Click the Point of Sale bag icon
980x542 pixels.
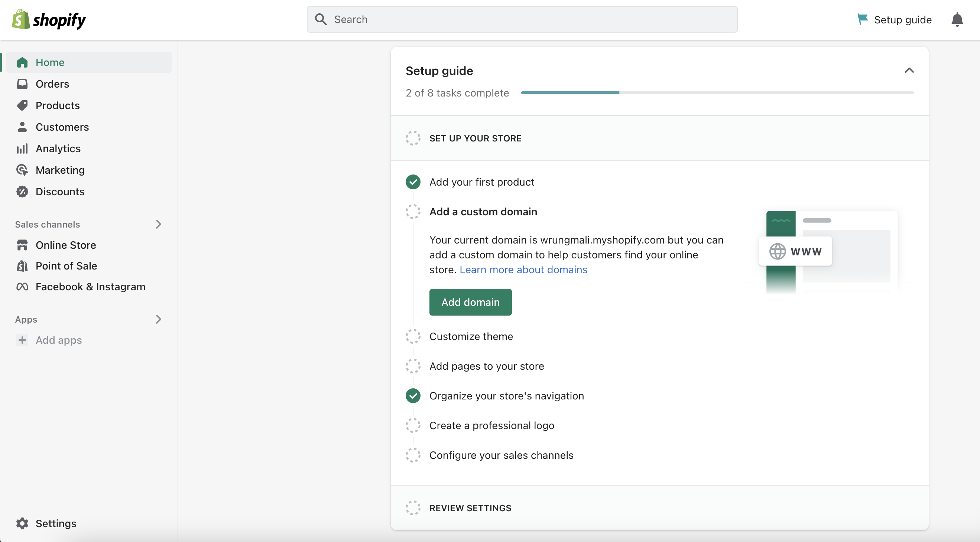[22, 266]
